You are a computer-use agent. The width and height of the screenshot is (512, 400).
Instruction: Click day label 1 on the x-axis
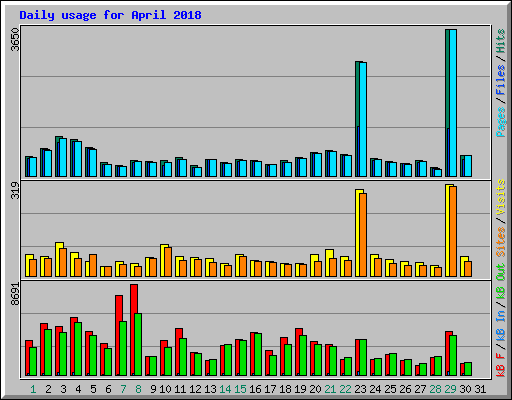pyautogui.click(x=33, y=389)
